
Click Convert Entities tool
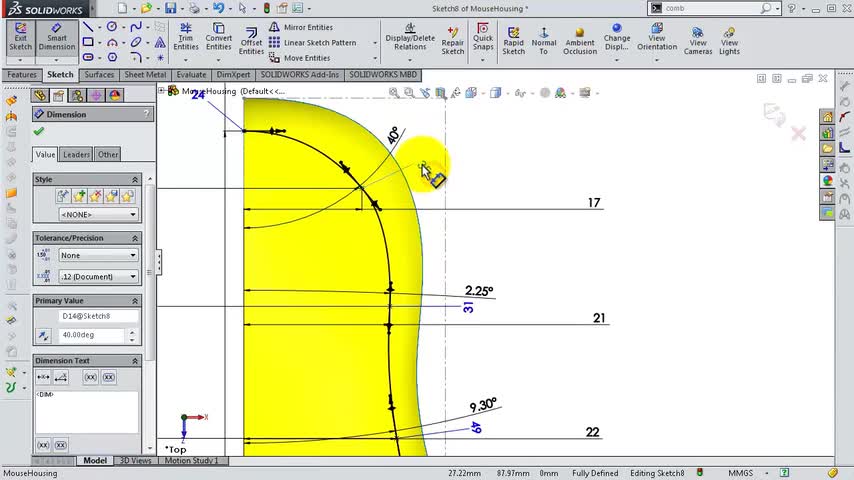click(x=218, y=37)
